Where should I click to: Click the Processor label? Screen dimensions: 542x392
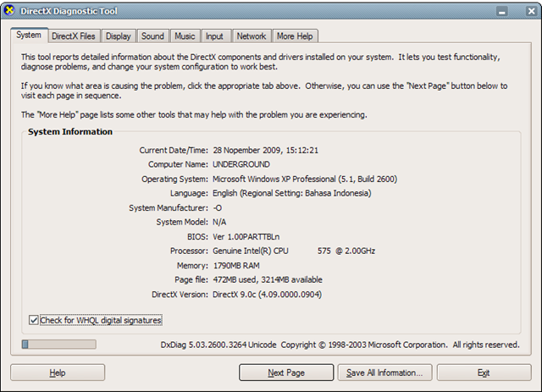pos(189,251)
